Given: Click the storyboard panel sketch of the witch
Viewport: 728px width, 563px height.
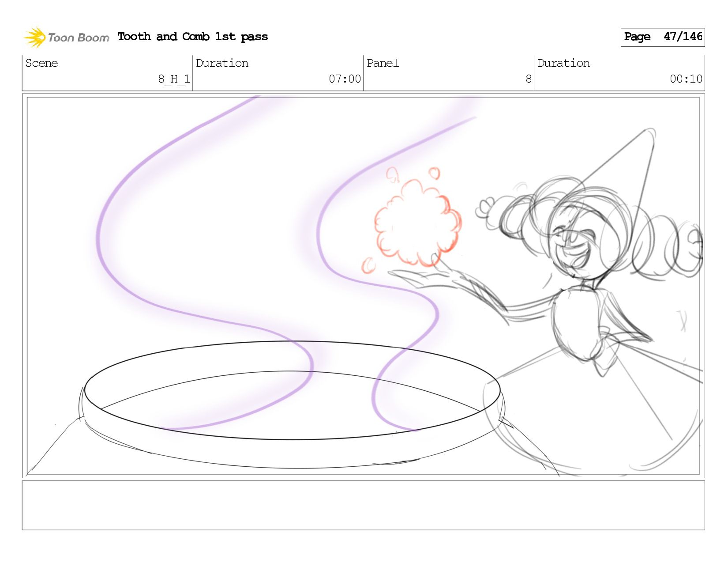Looking at the screenshot, I should tap(363, 286).
